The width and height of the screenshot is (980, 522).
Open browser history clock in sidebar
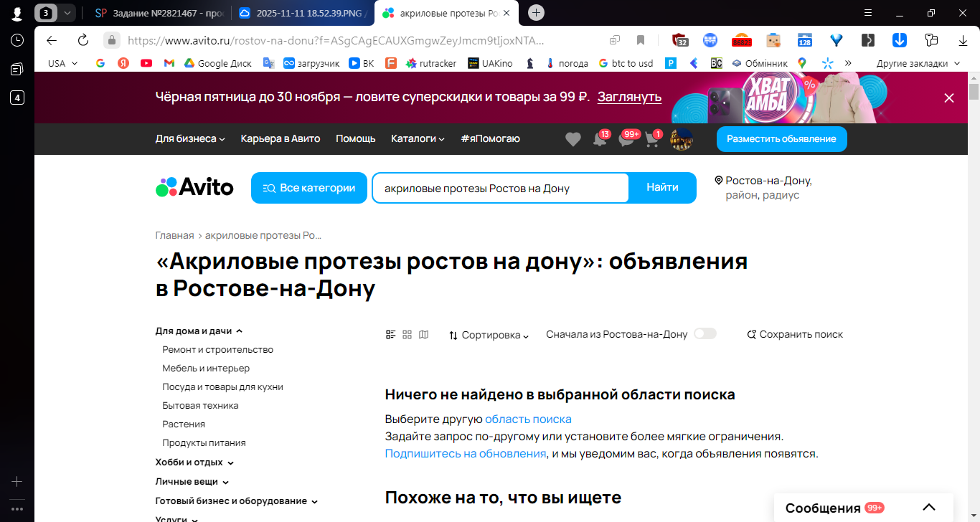[x=17, y=40]
